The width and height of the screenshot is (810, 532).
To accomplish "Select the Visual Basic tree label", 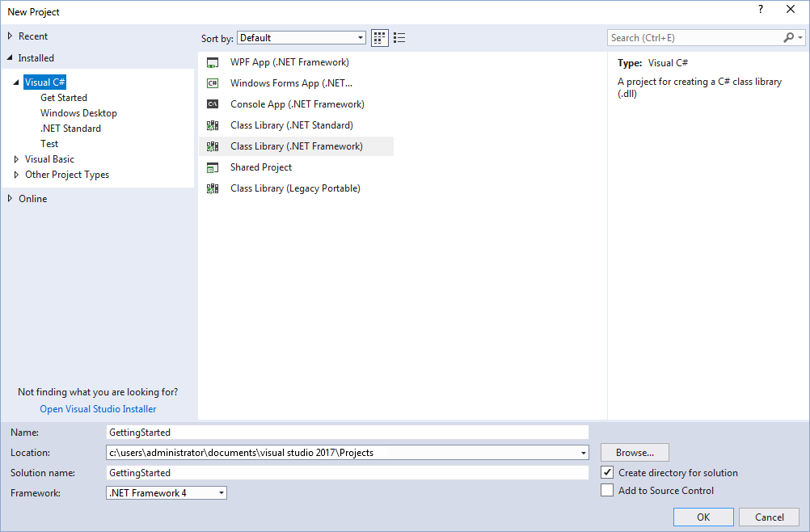I will pos(49,159).
